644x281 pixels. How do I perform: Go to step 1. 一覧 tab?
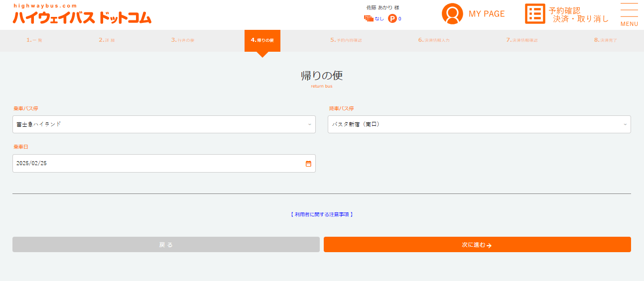tap(34, 40)
